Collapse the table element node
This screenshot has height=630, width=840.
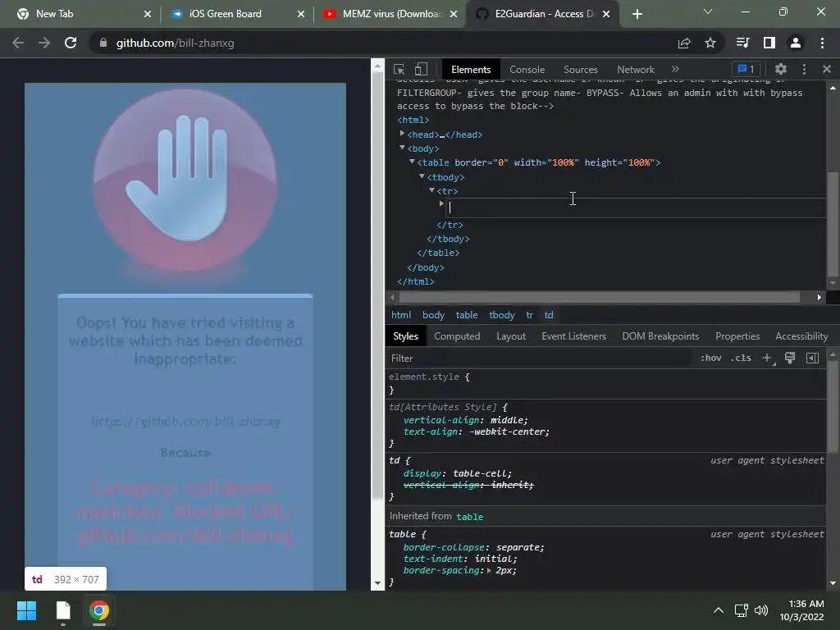pos(412,162)
